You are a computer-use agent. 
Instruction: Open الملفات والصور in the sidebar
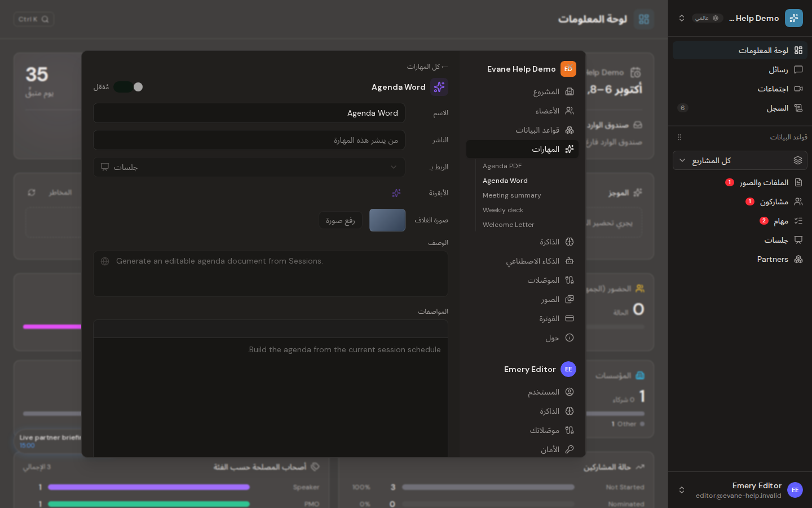pyautogui.click(x=740, y=182)
